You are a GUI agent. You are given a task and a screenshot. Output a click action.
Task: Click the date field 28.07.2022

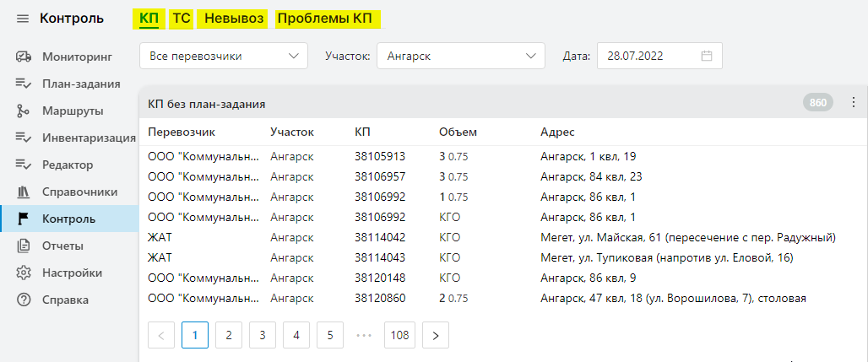(x=646, y=57)
